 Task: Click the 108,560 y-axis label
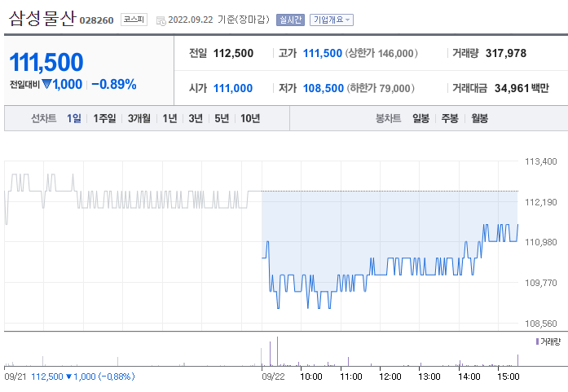[x=541, y=324]
